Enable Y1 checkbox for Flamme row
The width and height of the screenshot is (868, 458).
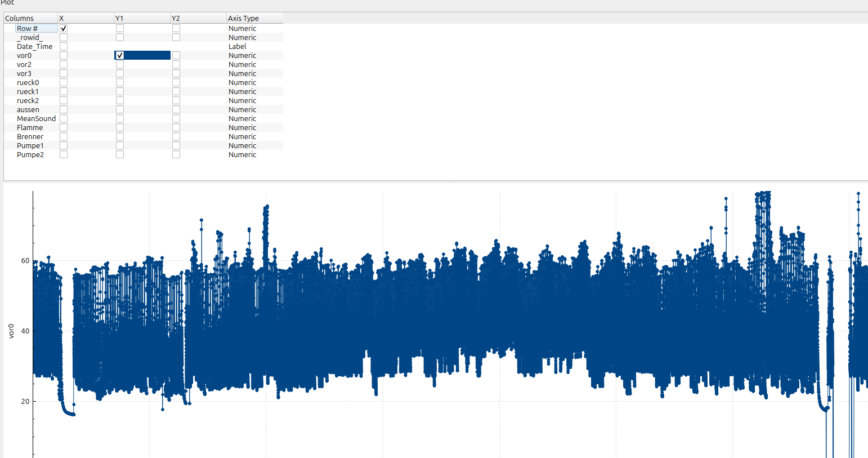120,127
